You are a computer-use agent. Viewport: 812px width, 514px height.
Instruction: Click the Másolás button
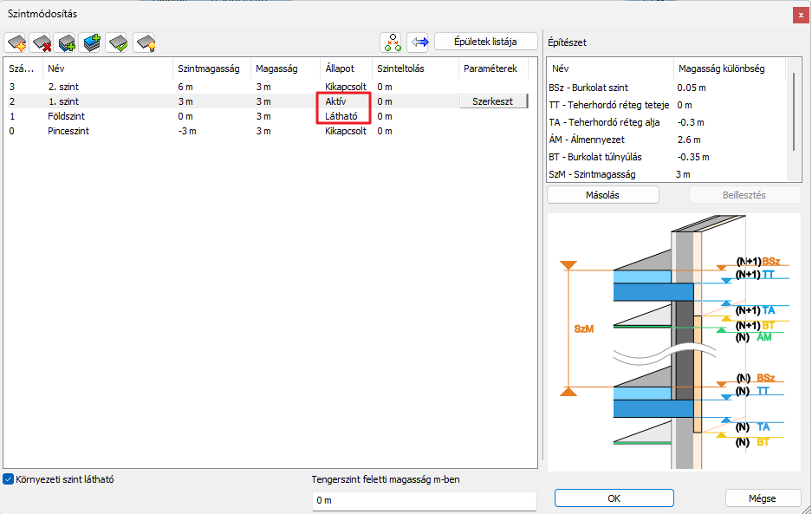[603, 195]
